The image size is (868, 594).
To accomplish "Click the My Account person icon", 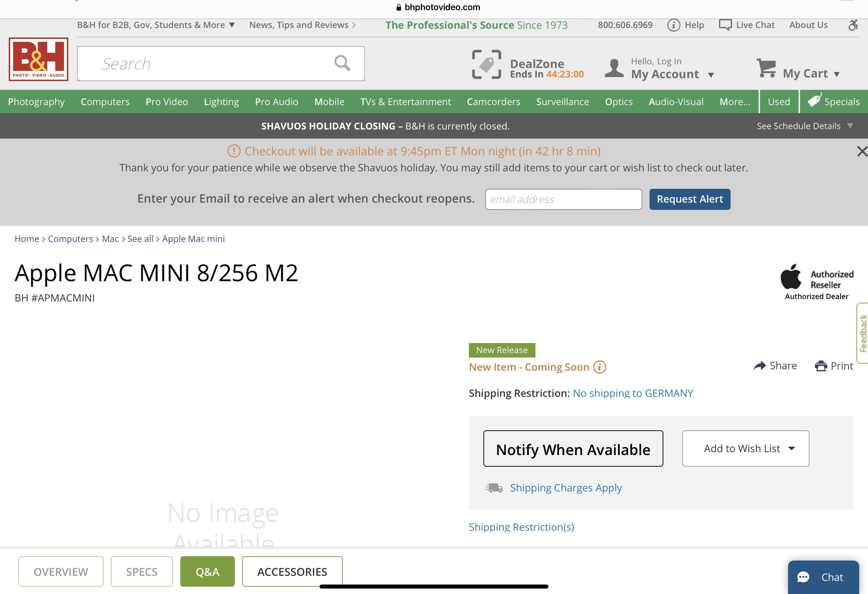I will [614, 68].
